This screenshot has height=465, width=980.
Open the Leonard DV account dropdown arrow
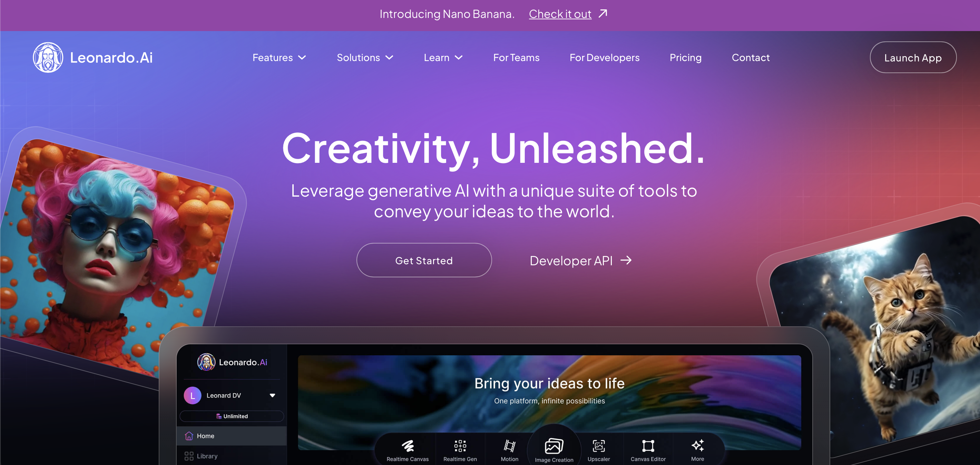click(x=272, y=395)
